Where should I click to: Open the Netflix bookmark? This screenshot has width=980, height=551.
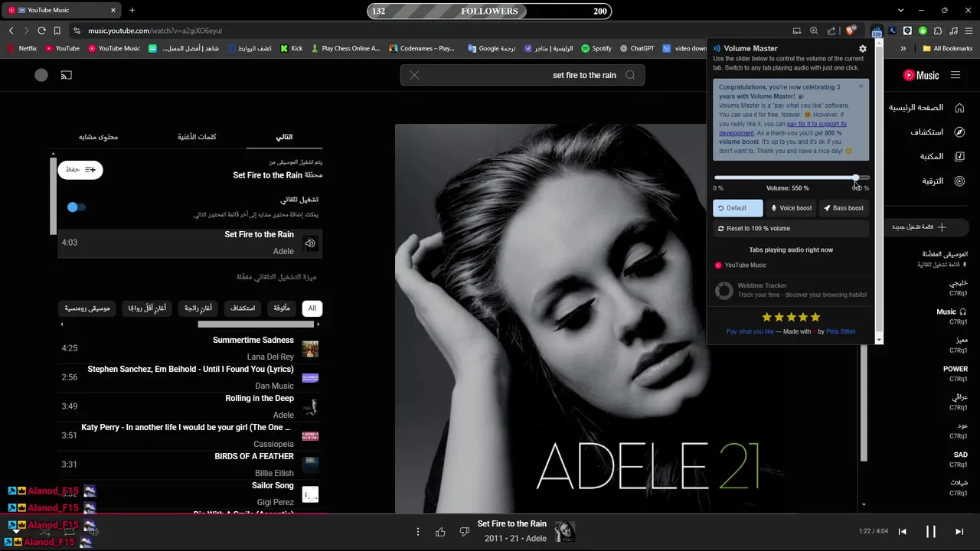point(22,48)
